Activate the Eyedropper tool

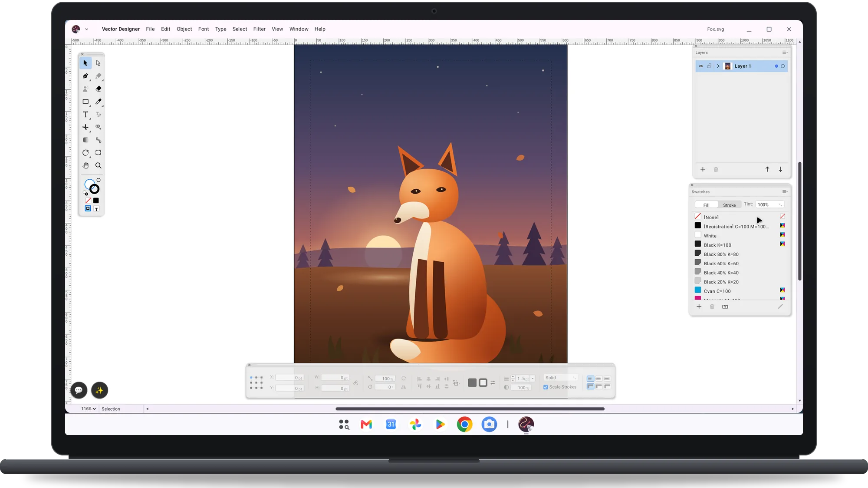click(x=99, y=102)
